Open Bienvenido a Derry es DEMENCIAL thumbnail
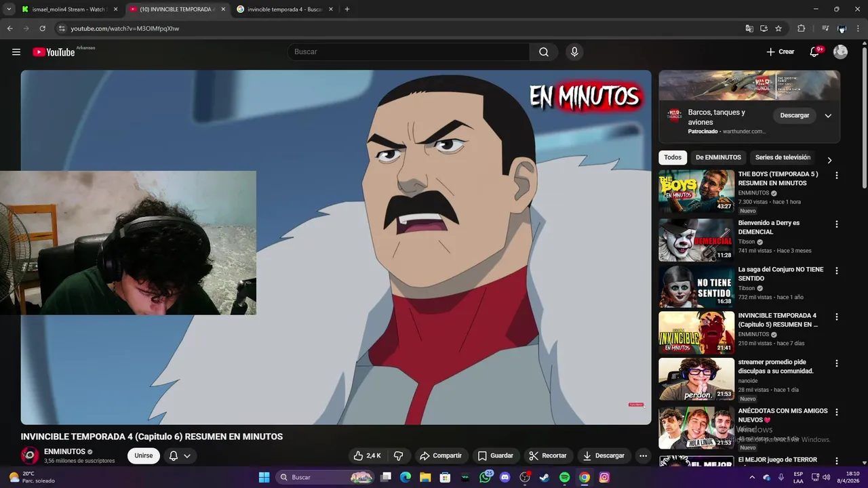868x488 pixels. click(x=696, y=240)
